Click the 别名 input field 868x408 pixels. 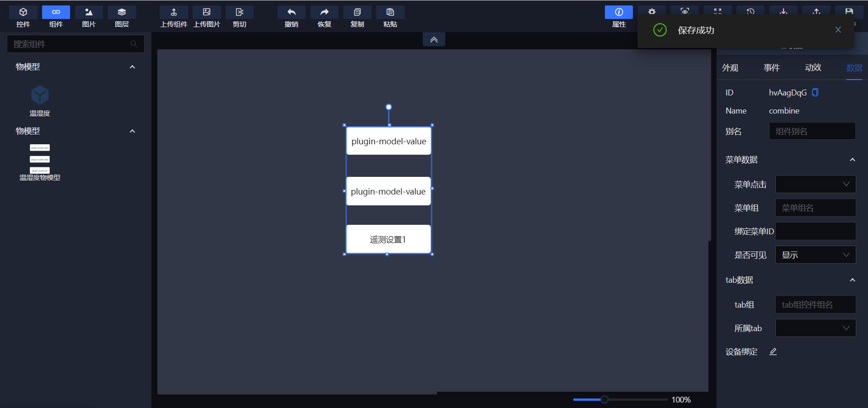(x=812, y=131)
